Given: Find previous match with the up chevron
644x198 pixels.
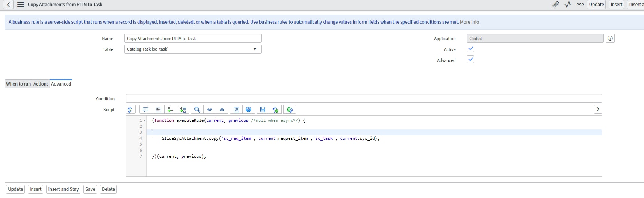Looking at the screenshot, I should coord(222,109).
